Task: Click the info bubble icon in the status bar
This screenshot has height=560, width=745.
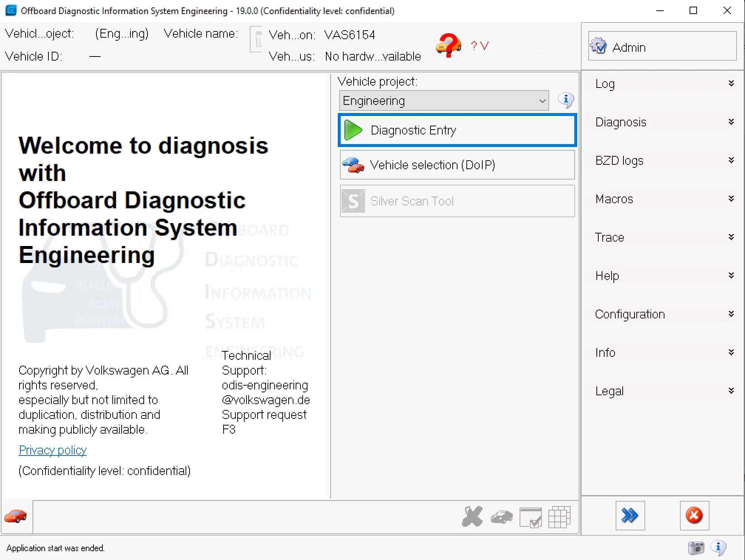Action: (x=718, y=548)
